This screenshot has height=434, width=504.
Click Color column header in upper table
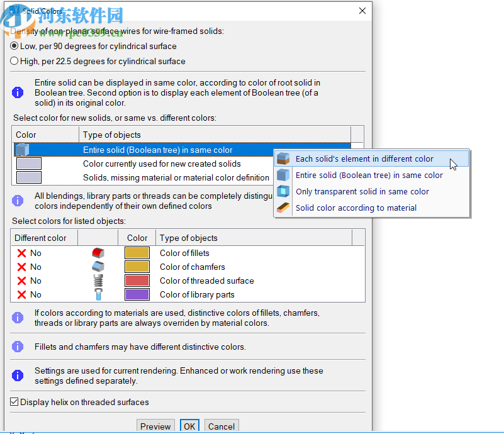pyautogui.click(x=46, y=135)
